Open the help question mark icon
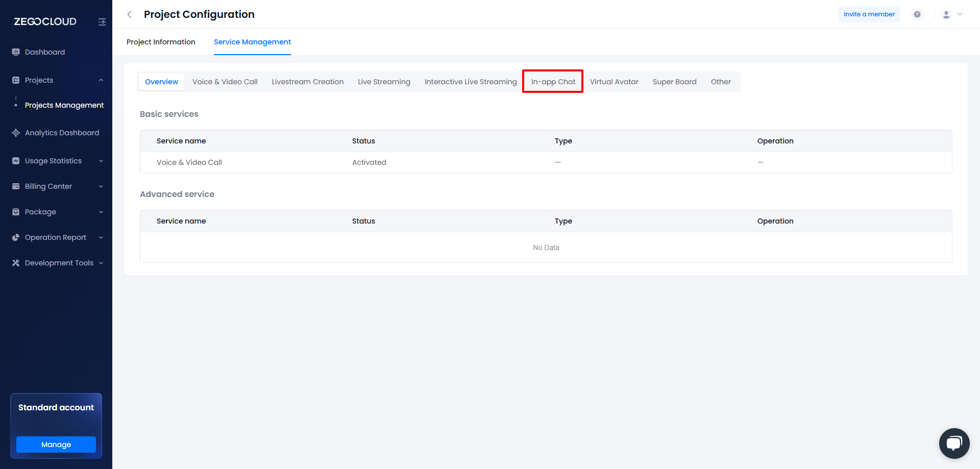The width and height of the screenshot is (980, 469). pos(917,14)
